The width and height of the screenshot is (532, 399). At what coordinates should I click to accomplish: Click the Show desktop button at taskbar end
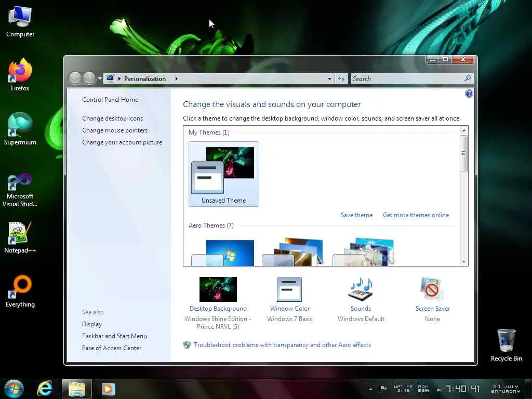[528, 389]
